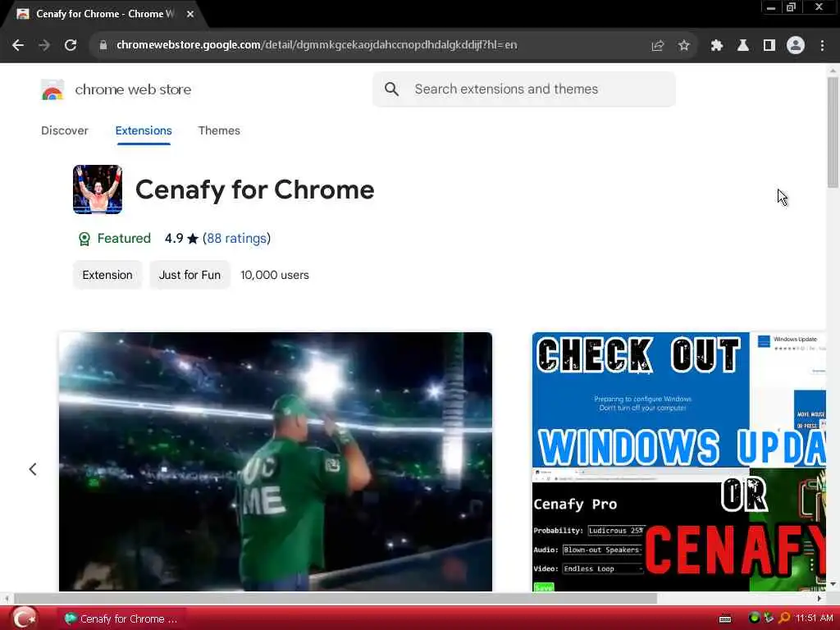Click the Just for Fun chip
The width and height of the screenshot is (840, 630).
[x=189, y=275]
